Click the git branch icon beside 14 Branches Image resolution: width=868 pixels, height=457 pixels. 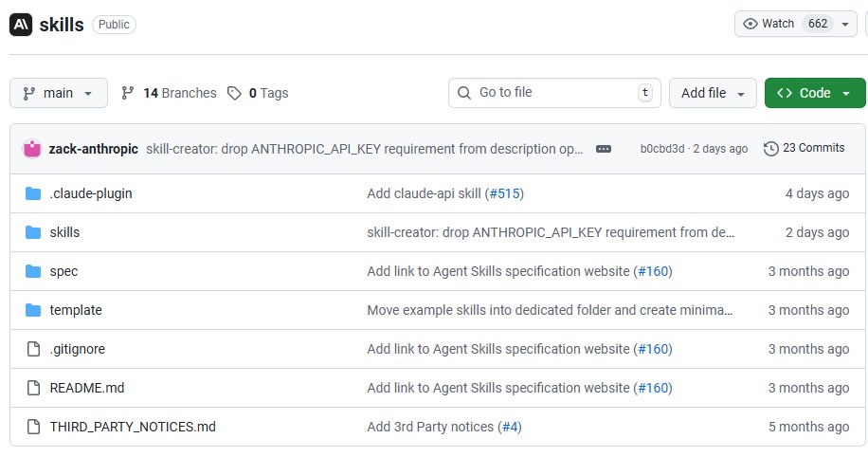pos(128,93)
